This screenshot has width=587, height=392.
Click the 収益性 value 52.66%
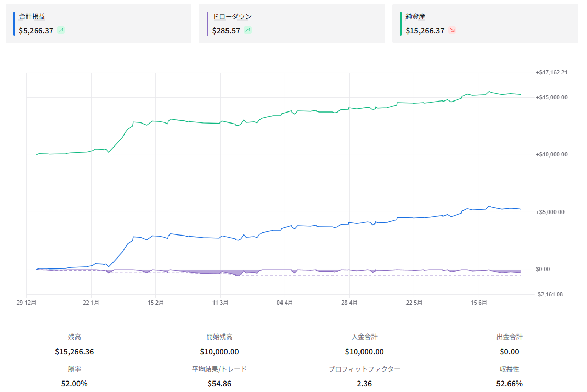[x=509, y=384]
